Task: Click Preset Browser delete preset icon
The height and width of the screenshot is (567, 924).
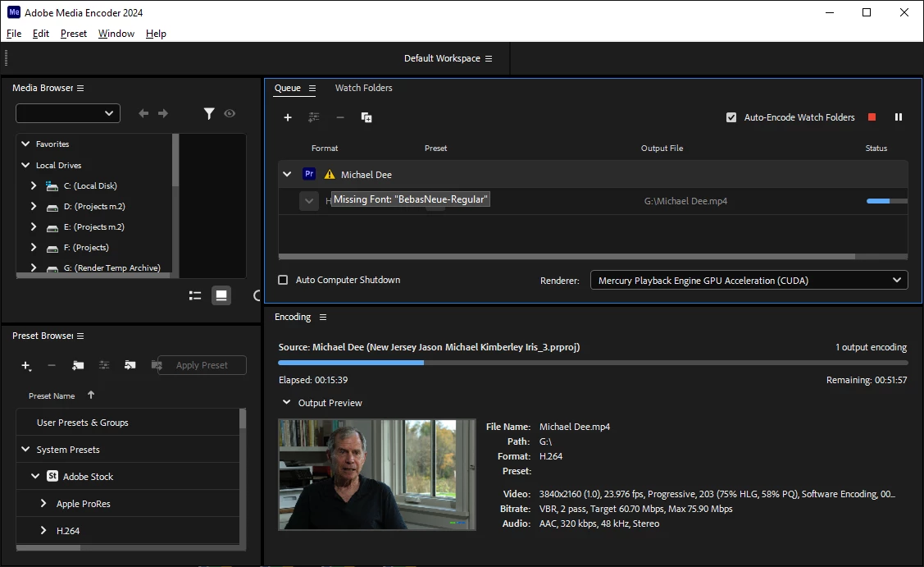Action: point(52,366)
